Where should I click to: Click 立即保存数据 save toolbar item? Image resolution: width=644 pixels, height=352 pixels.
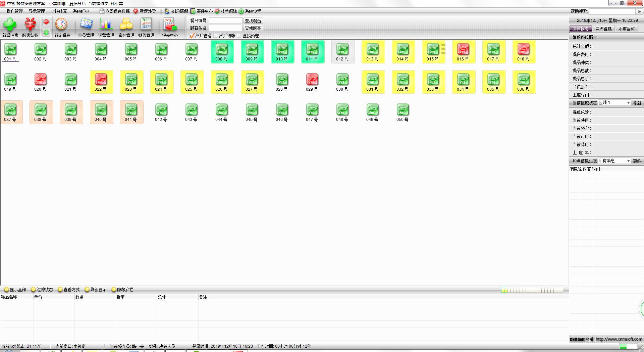pos(115,11)
